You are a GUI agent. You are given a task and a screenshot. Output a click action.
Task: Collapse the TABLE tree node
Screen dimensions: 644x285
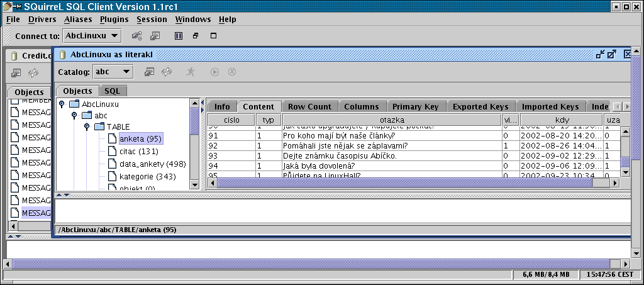[87, 126]
